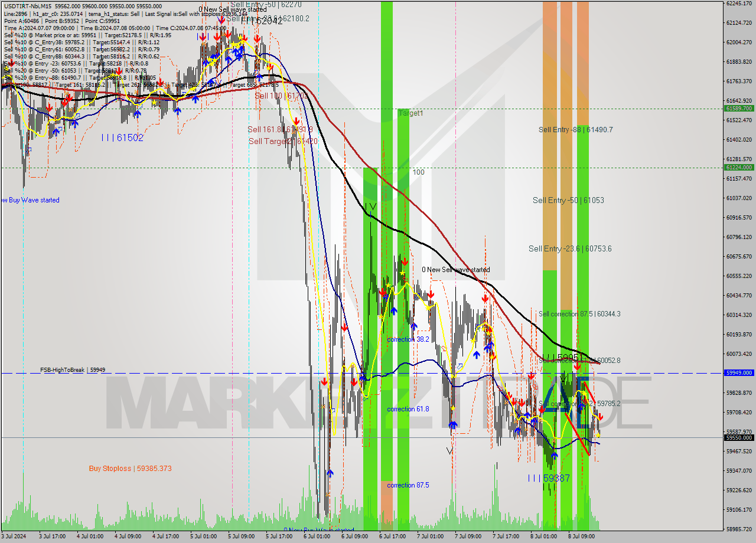Select the correction 38.2 label
This screenshot has width=756, height=543.
(408, 340)
